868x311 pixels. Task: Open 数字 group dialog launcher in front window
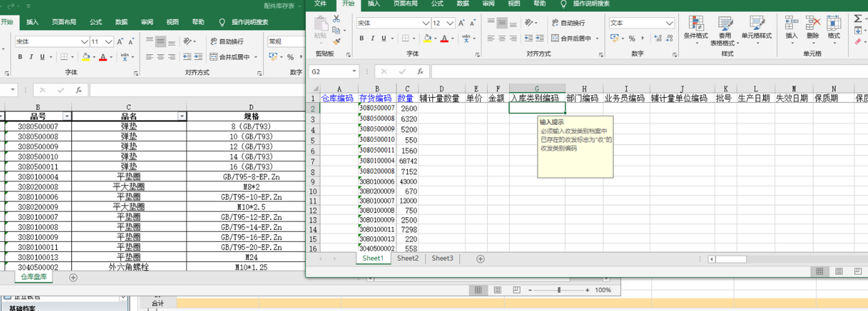674,54
